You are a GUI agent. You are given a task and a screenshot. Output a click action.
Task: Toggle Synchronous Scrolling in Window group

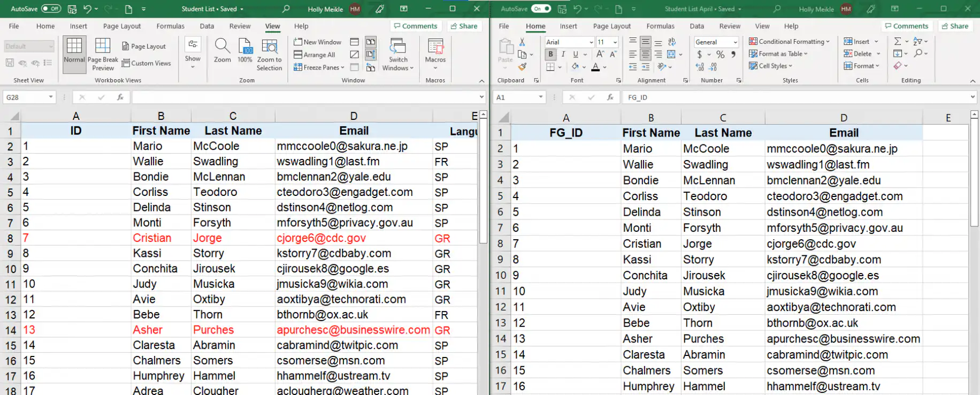click(371, 55)
